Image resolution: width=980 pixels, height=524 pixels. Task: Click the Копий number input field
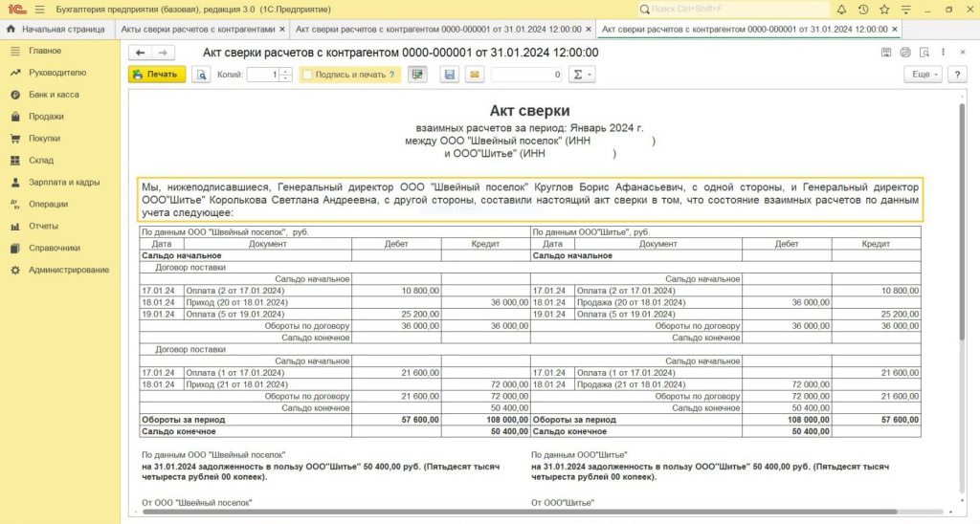click(263, 75)
